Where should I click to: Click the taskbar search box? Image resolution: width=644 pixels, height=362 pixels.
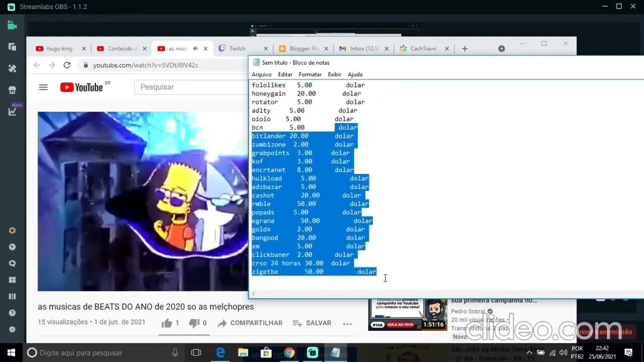(x=104, y=352)
